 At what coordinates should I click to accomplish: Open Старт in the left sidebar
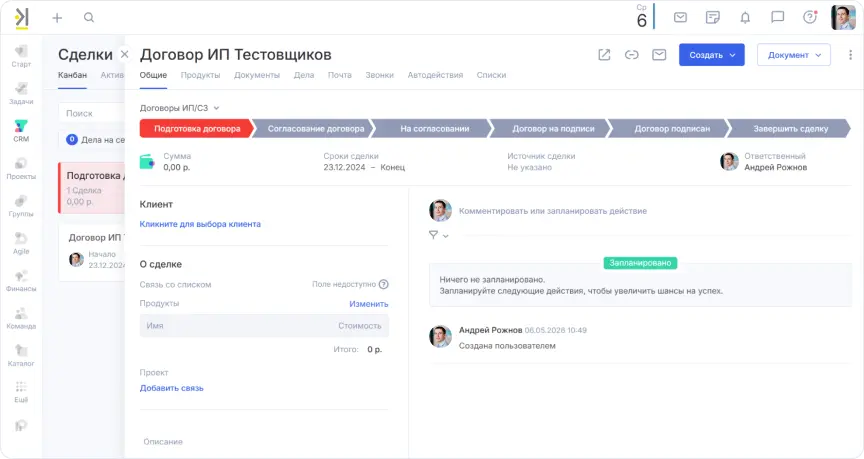(x=21, y=57)
